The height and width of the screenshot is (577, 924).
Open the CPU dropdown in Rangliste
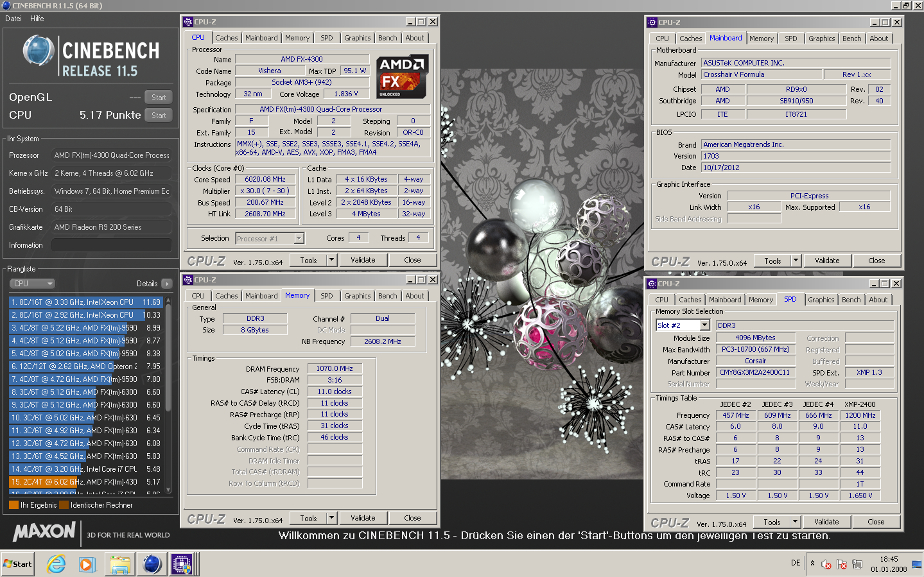click(x=32, y=284)
